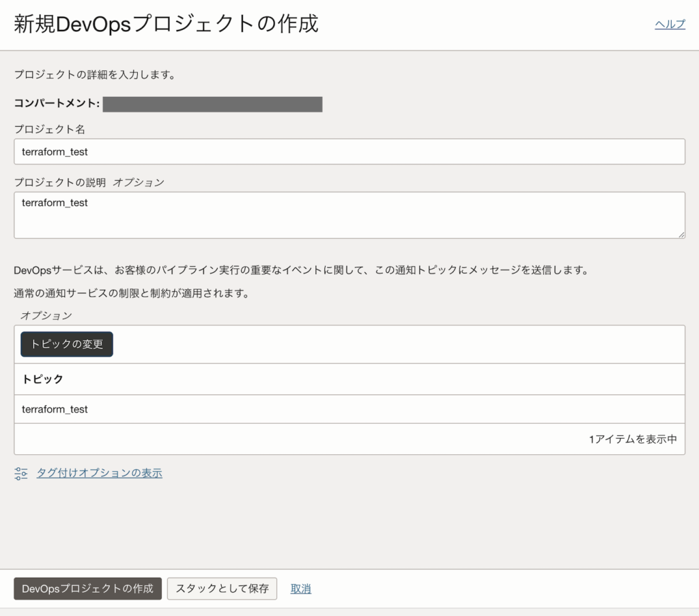Image resolution: width=699 pixels, height=616 pixels.
Task: Click the プロジェクト名 input field
Action: tap(349, 151)
